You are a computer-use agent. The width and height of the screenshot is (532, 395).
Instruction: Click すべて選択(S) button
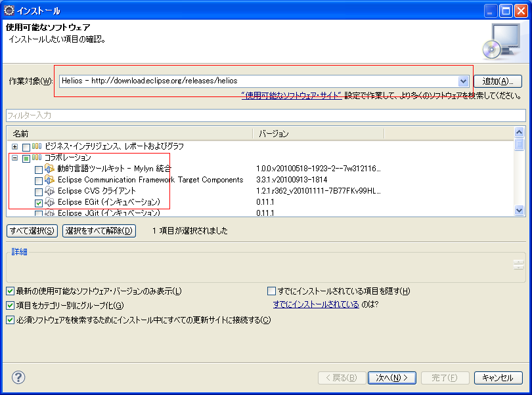pos(32,231)
